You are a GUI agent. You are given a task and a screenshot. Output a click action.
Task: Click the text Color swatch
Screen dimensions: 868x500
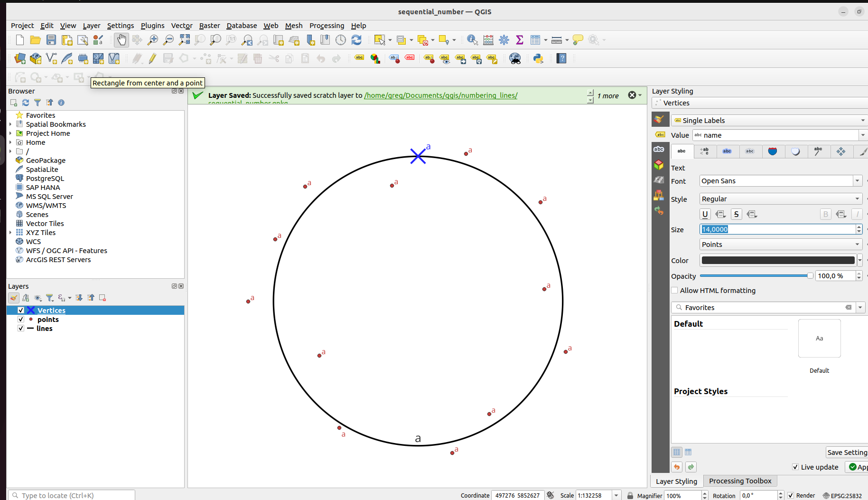pyautogui.click(x=778, y=260)
